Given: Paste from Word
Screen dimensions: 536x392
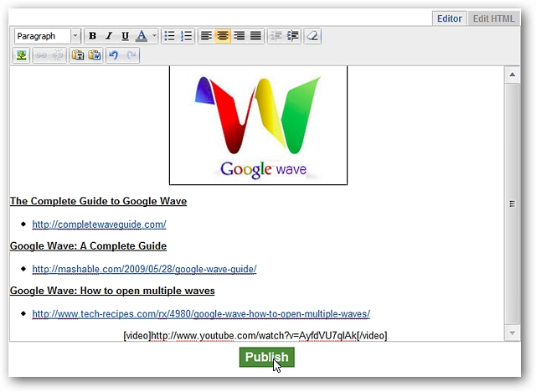Looking at the screenshot, I should tap(95, 55).
